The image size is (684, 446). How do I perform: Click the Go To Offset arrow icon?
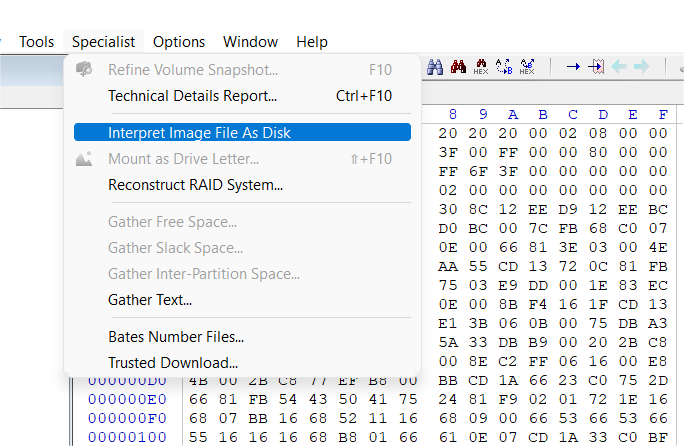coord(573,67)
